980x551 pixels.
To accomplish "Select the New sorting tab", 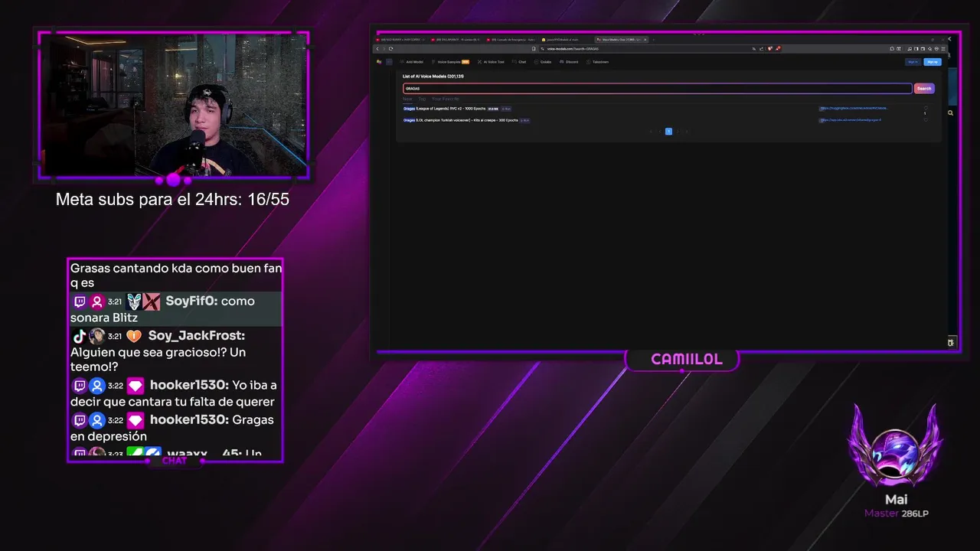I will [x=407, y=99].
